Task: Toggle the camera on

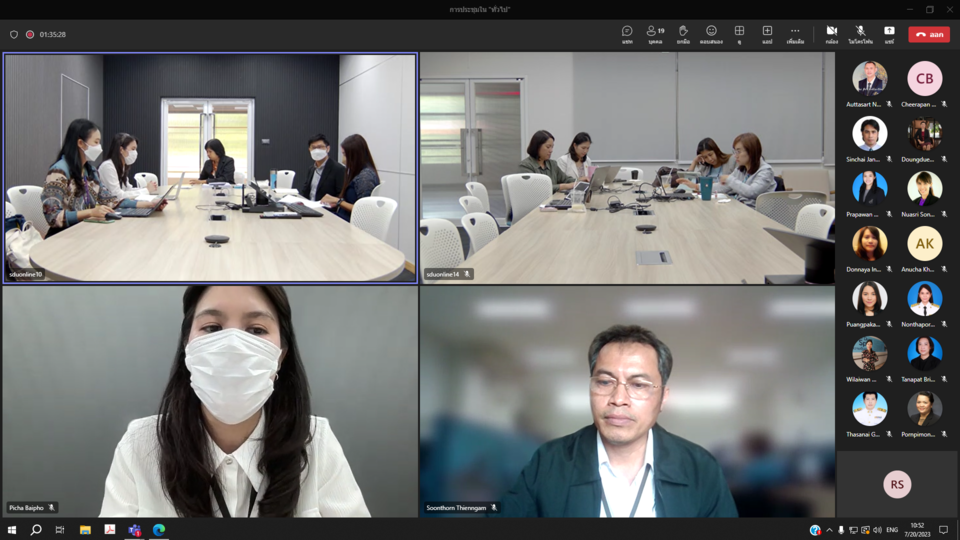Action: tap(831, 34)
